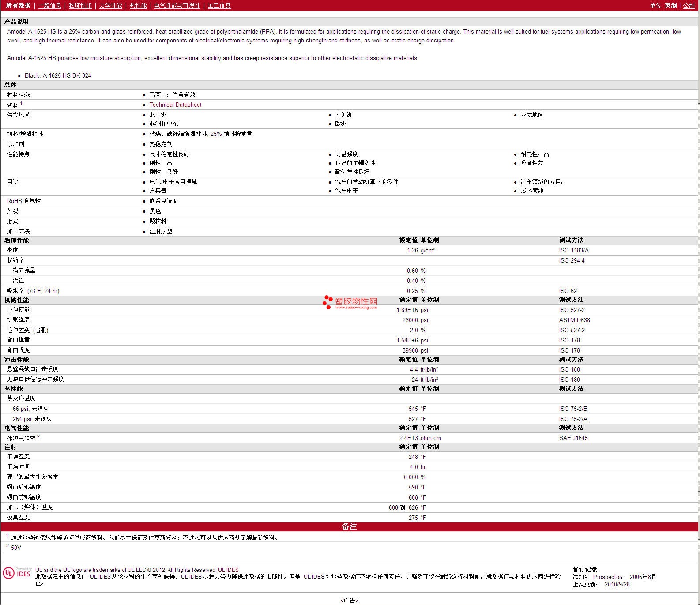
Task: Click the www.sujiaowuxing.com watermark URL
Action: point(356,308)
